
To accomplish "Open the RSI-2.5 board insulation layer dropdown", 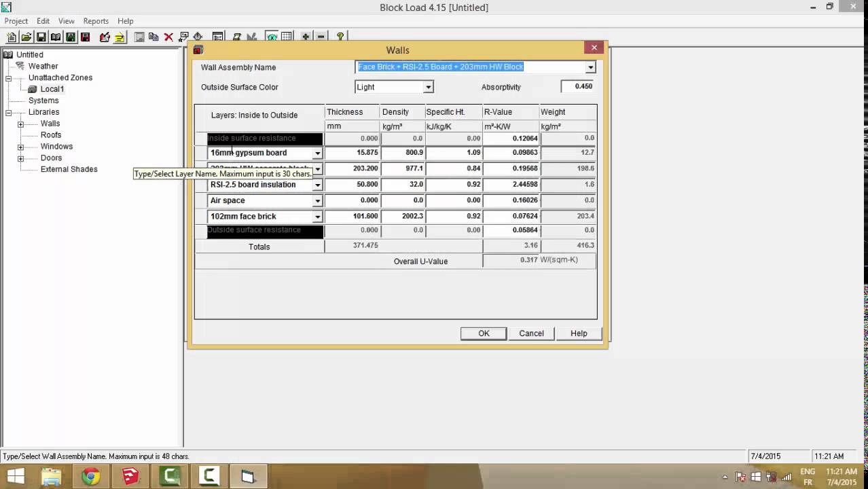I will (x=317, y=185).
